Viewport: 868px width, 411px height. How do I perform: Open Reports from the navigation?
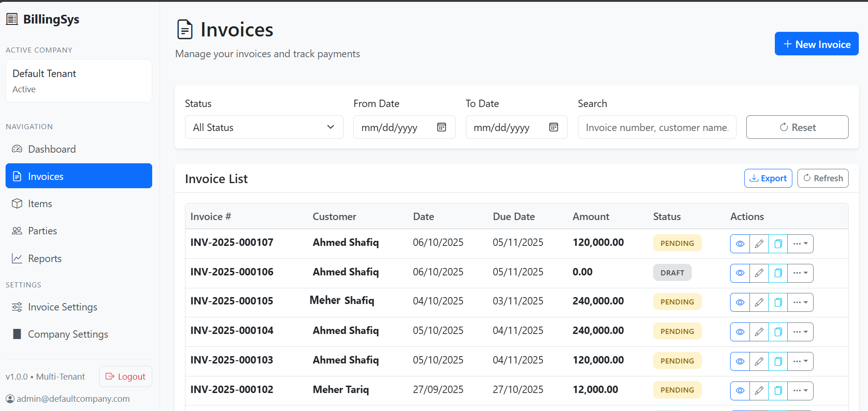tap(45, 258)
